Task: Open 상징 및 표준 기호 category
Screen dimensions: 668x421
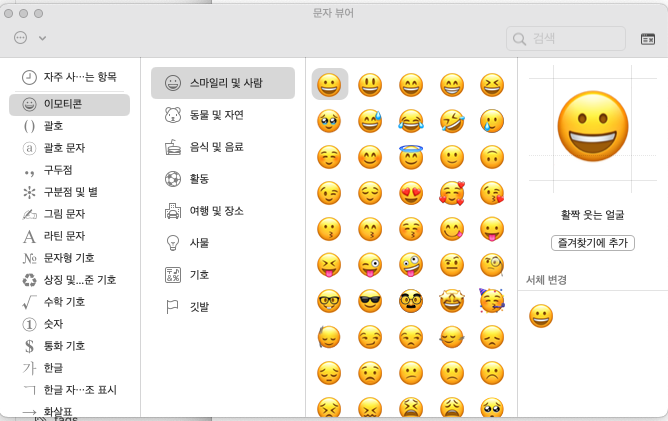Action: tap(69, 280)
